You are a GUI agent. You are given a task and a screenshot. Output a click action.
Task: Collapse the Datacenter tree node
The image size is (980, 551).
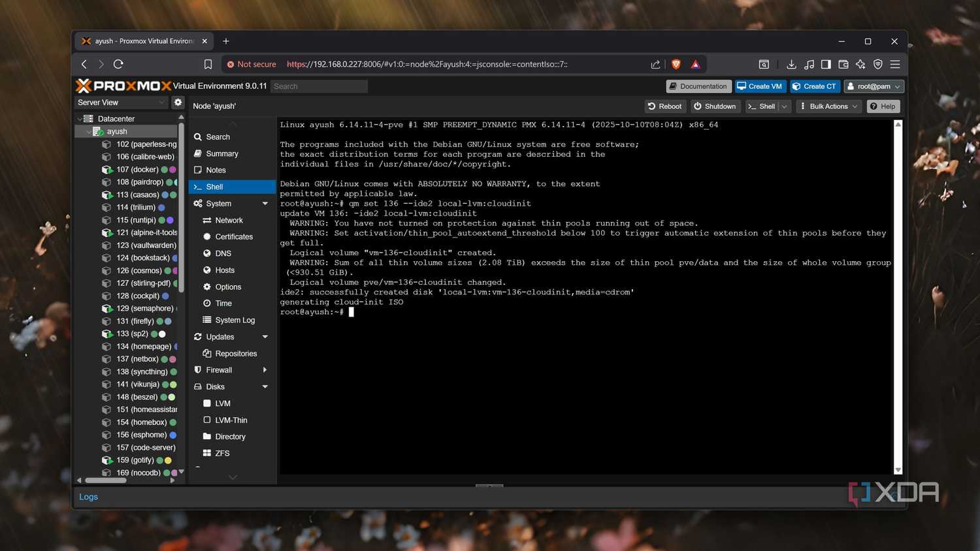[80, 119]
